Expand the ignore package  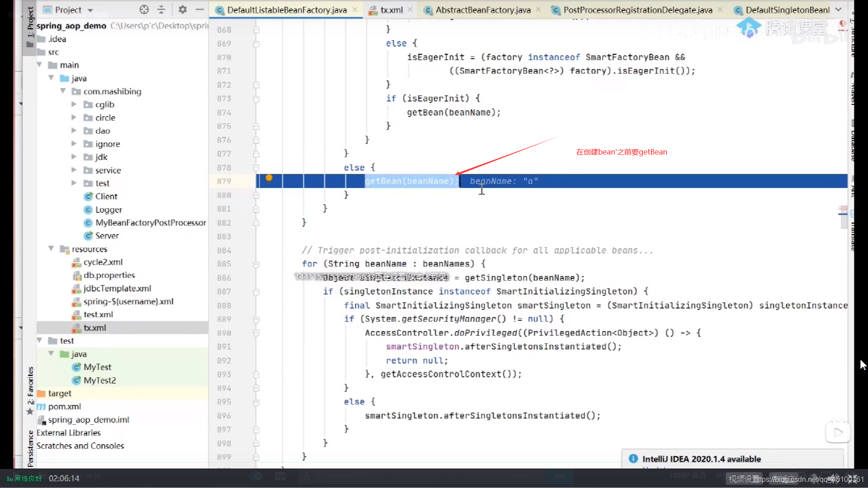[74, 144]
